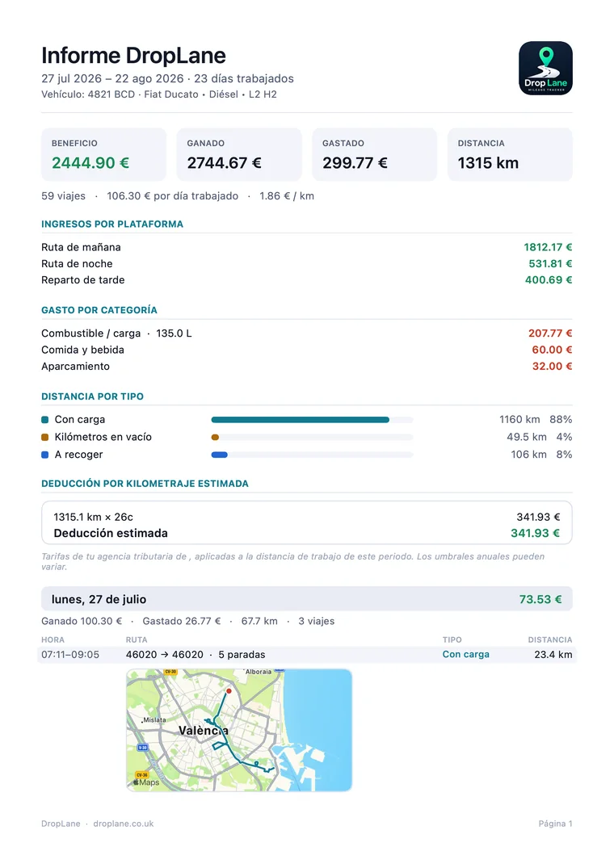
Task: Open the droplane.co.uk footer link
Action: coord(124,824)
